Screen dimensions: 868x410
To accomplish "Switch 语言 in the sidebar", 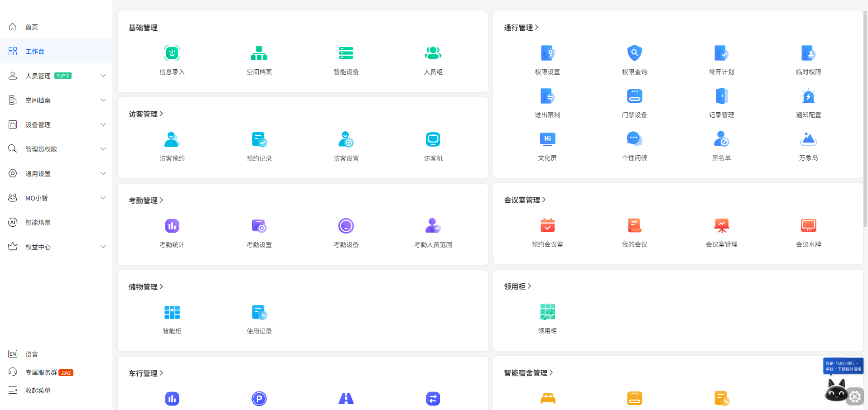I will point(56,354).
